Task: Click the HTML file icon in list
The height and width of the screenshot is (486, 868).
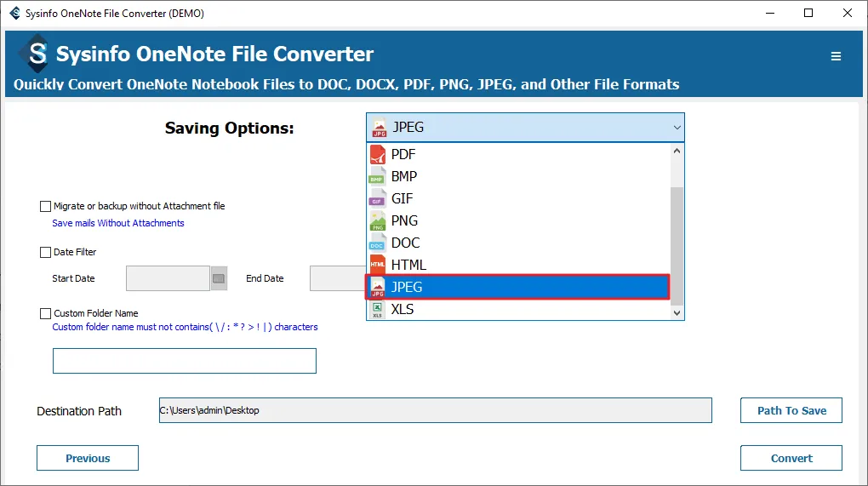Action: click(x=378, y=266)
